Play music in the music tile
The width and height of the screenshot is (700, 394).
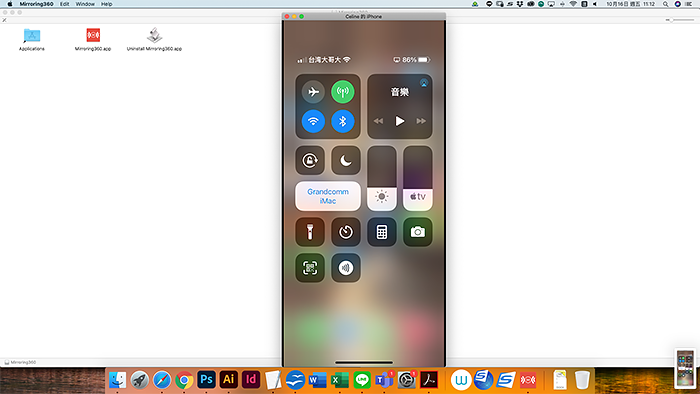400,121
